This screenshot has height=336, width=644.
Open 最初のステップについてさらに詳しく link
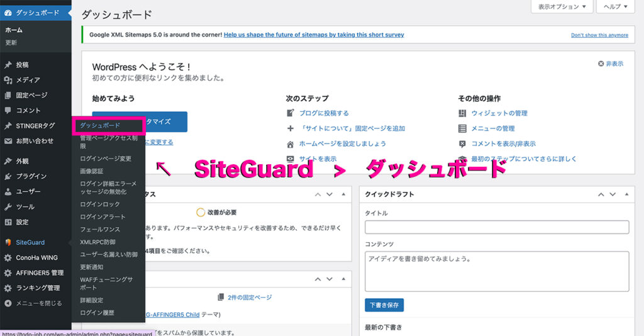point(524,159)
